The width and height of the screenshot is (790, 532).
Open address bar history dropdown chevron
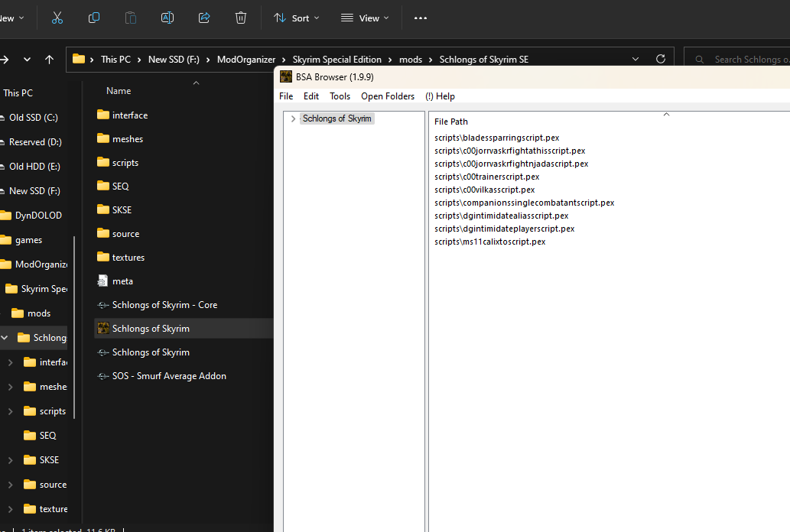[636, 59]
